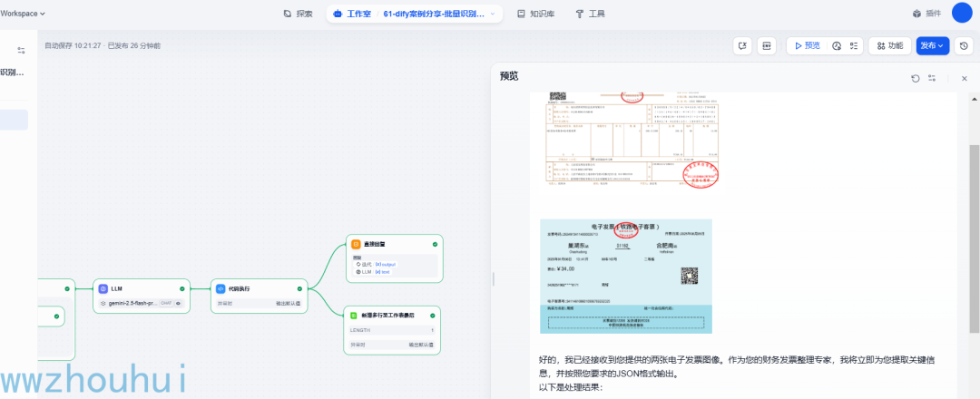Close the 预览 preview panel
This screenshot has width=980, height=399.
point(965,78)
